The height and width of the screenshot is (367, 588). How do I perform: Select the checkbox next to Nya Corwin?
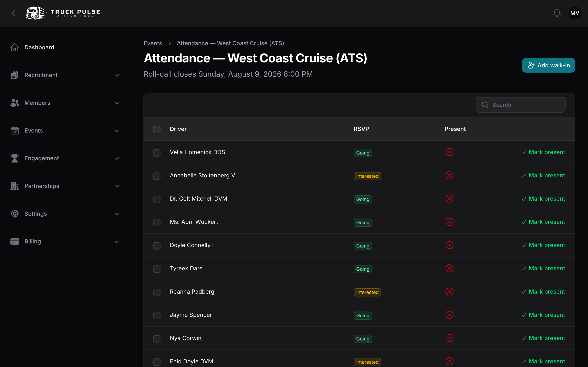[157, 339]
